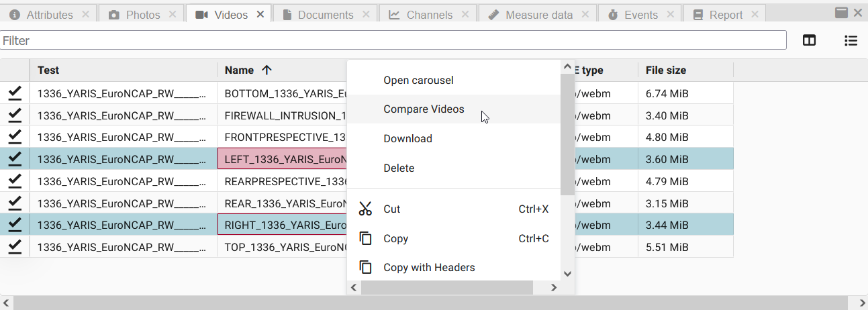Viewport: 868px width, 310px height.
Task: Open the Photos tab
Action: click(143, 14)
